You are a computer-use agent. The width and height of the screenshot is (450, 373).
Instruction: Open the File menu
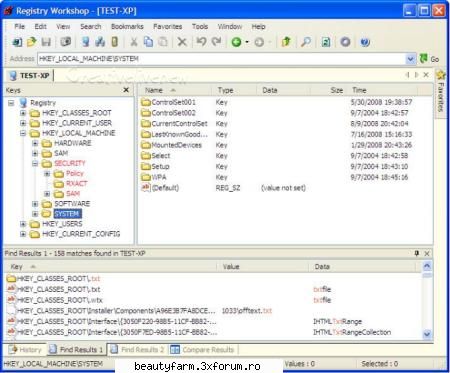[x=19, y=27]
